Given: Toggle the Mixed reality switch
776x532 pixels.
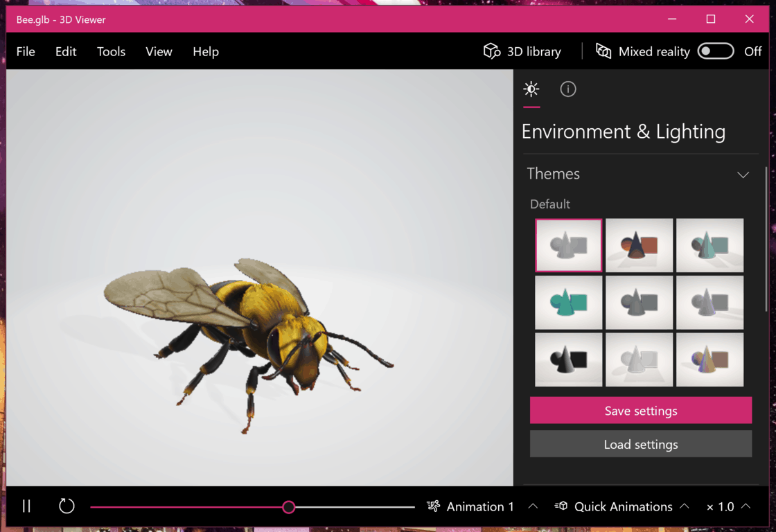Looking at the screenshot, I should click(x=716, y=51).
